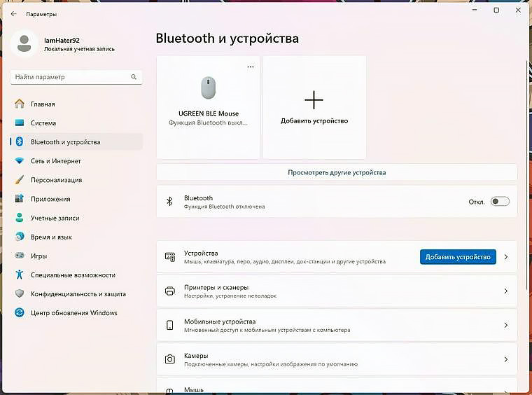Click the Камеры camera icon
The height and width of the screenshot is (395, 532).
click(170, 359)
